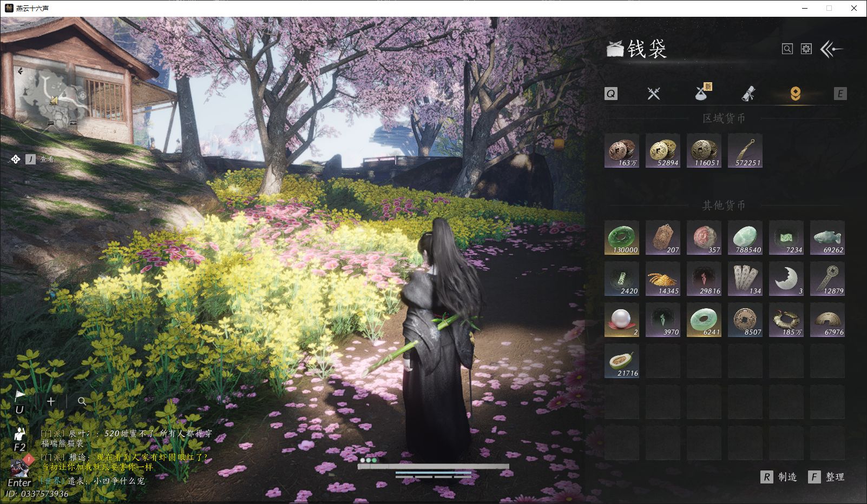This screenshot has height=504, width=867.
Task: Open the materials tab marked 新
Action: [x=702, y=92]
